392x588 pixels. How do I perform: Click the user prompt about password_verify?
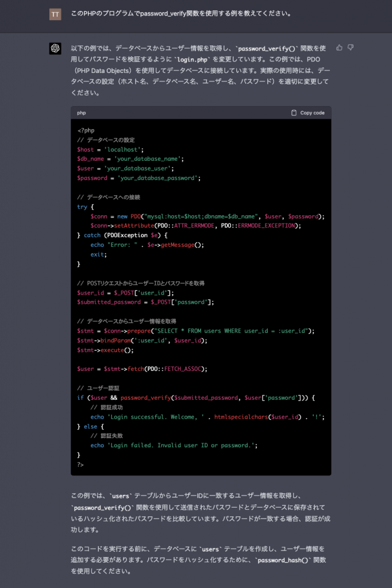pos(182,14)
